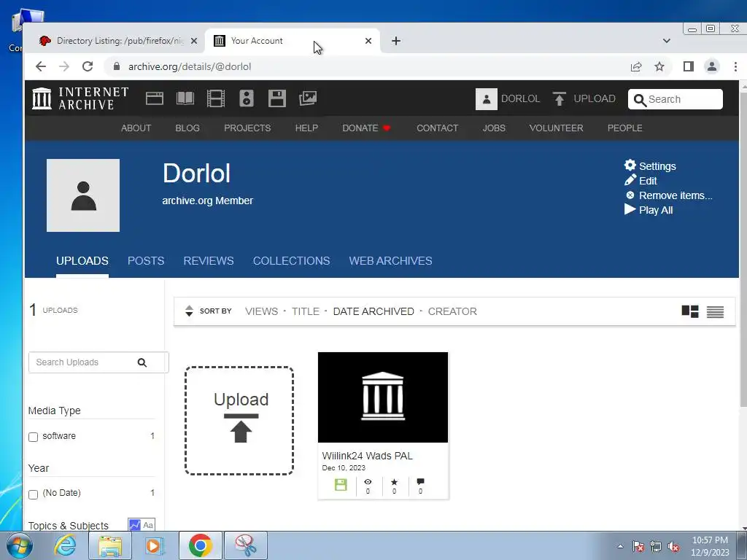The height and width of the screenshot is (560, 747).
Task: Open the JOBS link
Action: 494,128
